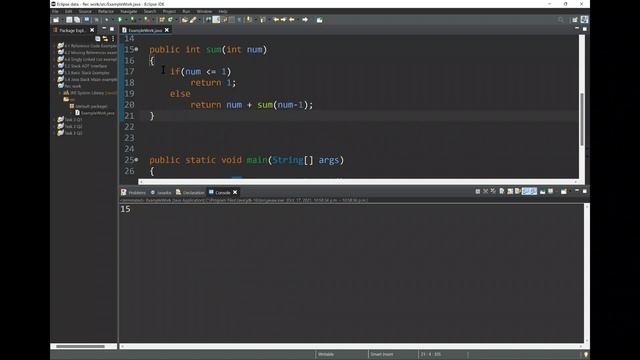
Task: Click the Back navigation arrow in toolbar
Action: [292, 20]
